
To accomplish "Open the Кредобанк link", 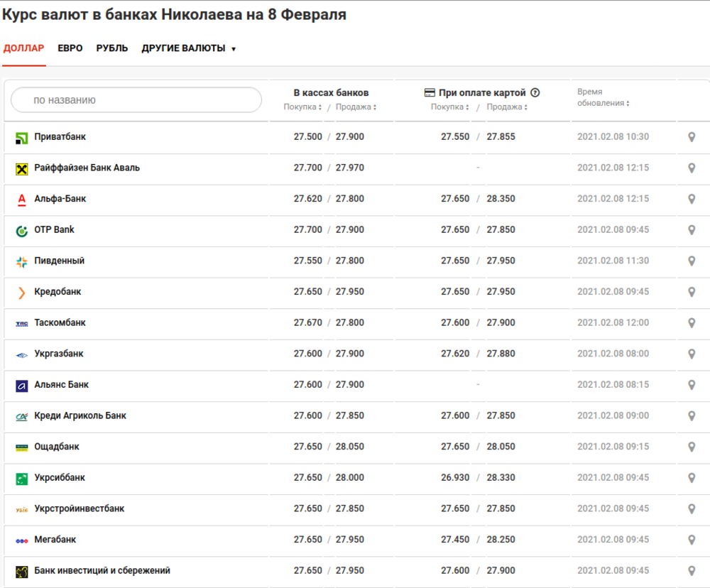I will [x=58, y=292].
